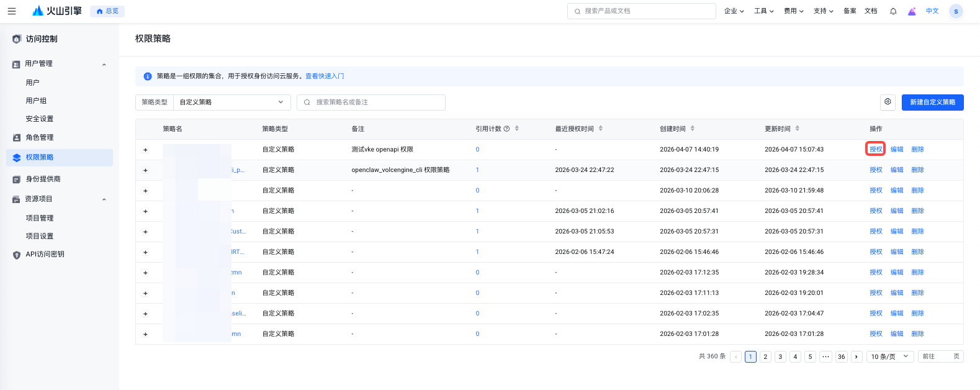Open the user avatar menu
980x390 pixels.
(x=956, y=11)
